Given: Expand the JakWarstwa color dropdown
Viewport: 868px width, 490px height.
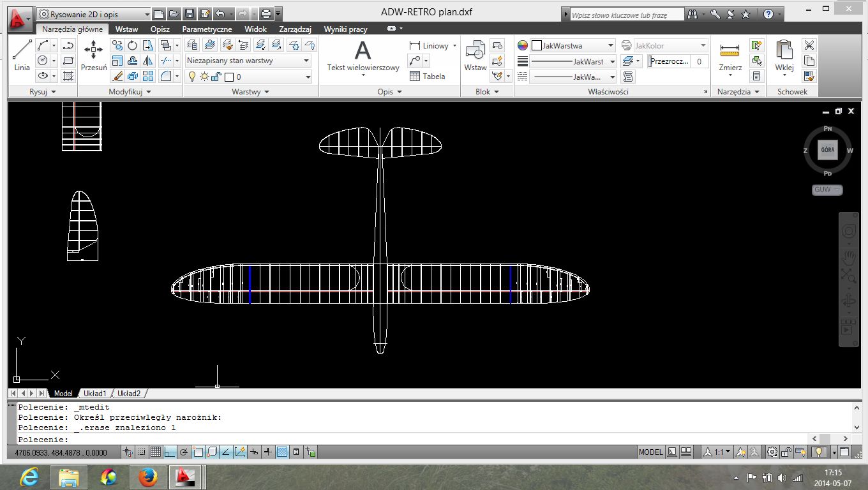Looking at the screenshot, I should (x=610, y=45).
